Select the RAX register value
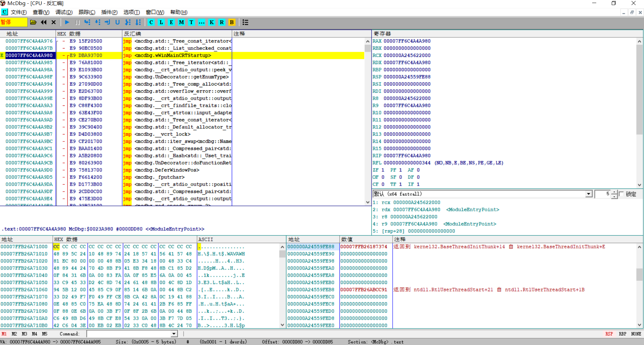644x345 pixels. click(x=407, y=41)
